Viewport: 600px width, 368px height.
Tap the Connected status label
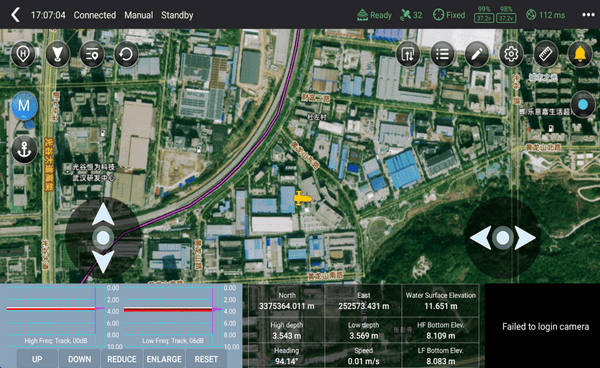[95, 15]
